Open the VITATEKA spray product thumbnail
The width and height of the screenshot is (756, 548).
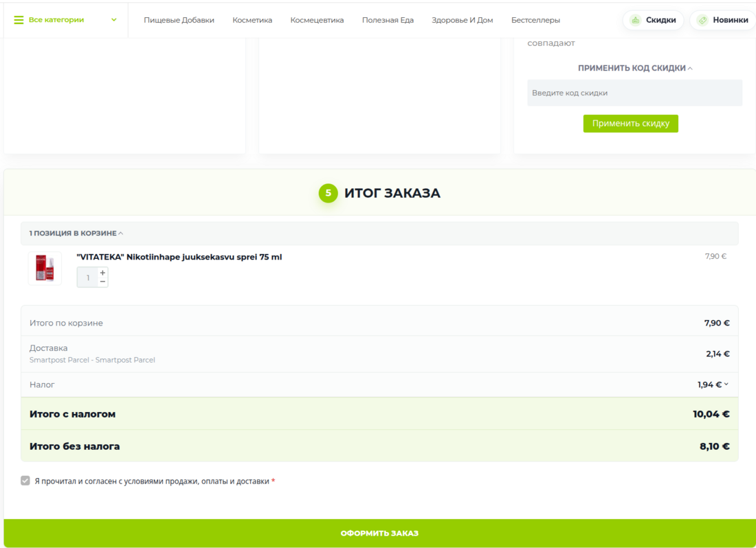pos(45,269)
